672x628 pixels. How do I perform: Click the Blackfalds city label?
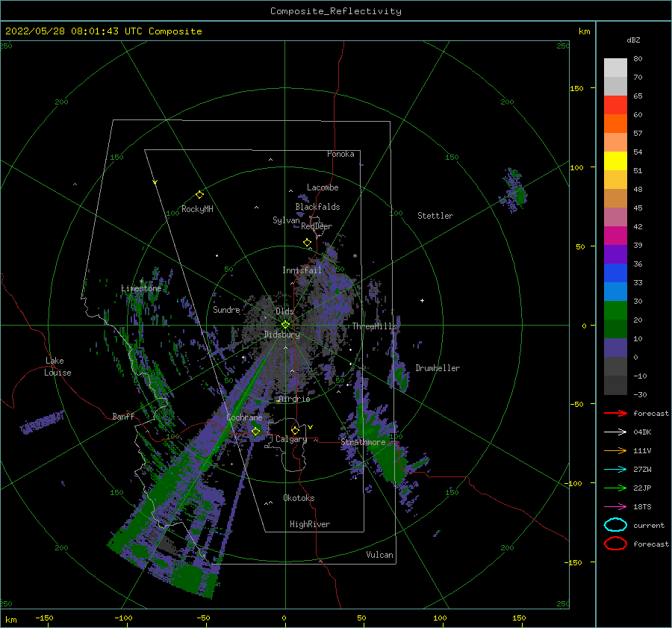click(317, 207)
